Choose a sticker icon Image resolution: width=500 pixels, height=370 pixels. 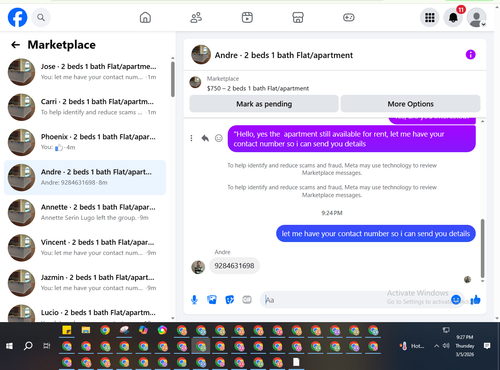coord(229,300)
